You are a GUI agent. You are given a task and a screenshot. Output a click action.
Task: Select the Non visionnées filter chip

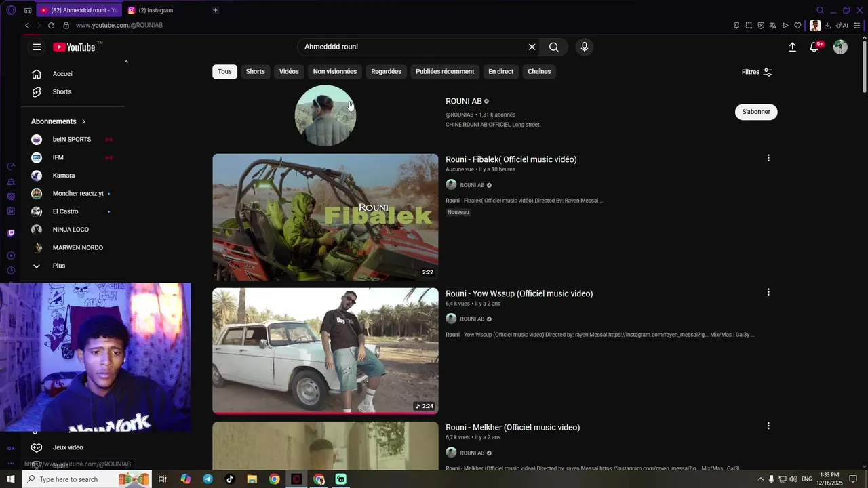(335, 71)
